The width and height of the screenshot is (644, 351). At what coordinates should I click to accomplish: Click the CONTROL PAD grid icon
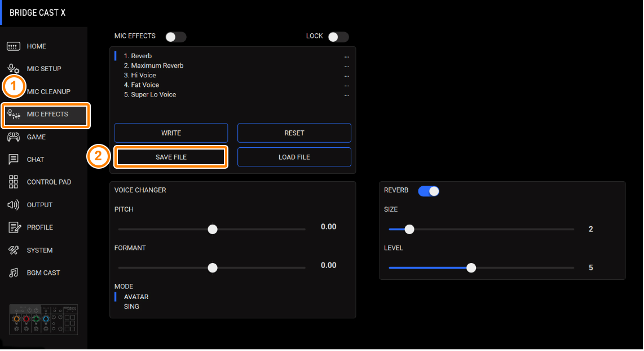(13, 182)
